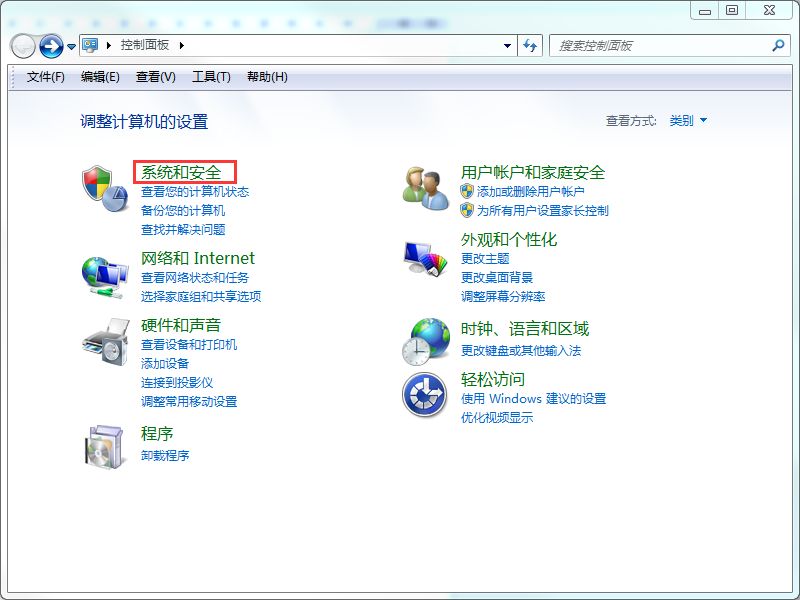
Task: Open the recent pages arrow near Forward
Action: (71, 47)
